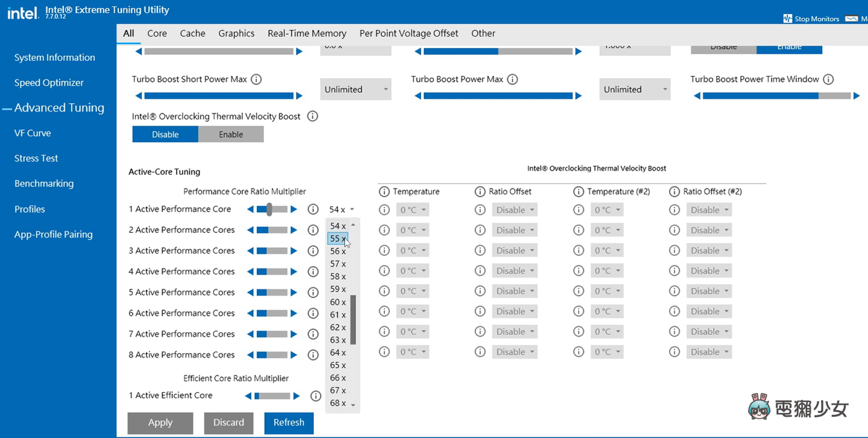868x438 pixels.
Task: Decrease 4 Active Performance Cores ratio arrow
Action: pyautogui.click(x=251, y=271)
